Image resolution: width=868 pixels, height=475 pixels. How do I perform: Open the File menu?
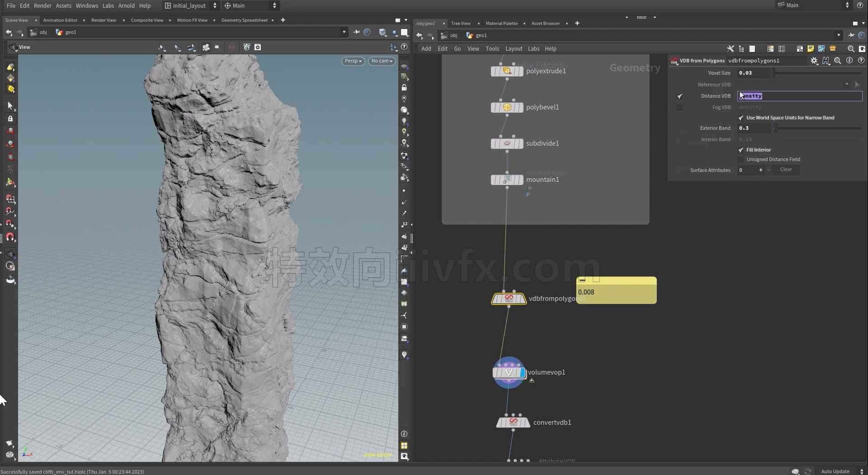pos(11,5)
